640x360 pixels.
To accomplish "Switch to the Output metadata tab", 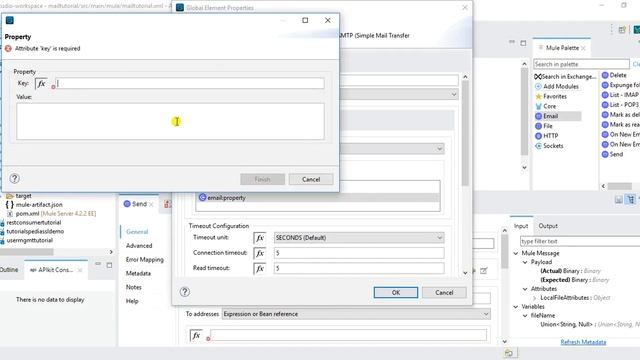I will [x=548, y=226].
